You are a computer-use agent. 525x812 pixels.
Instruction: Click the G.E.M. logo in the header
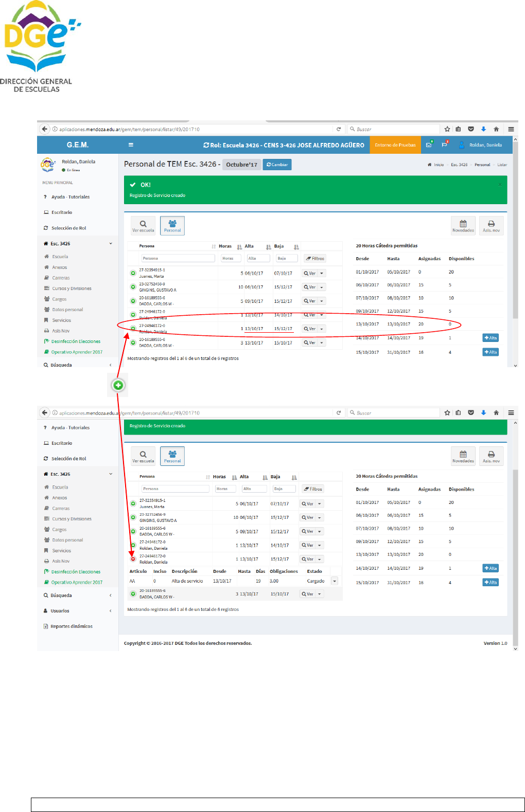78,145
